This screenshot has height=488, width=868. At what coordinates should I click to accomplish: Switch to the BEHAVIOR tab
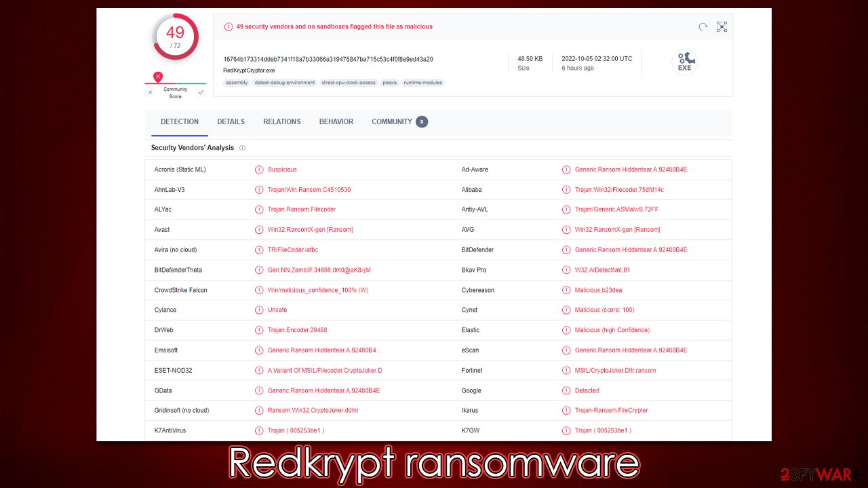click(336, 122)
